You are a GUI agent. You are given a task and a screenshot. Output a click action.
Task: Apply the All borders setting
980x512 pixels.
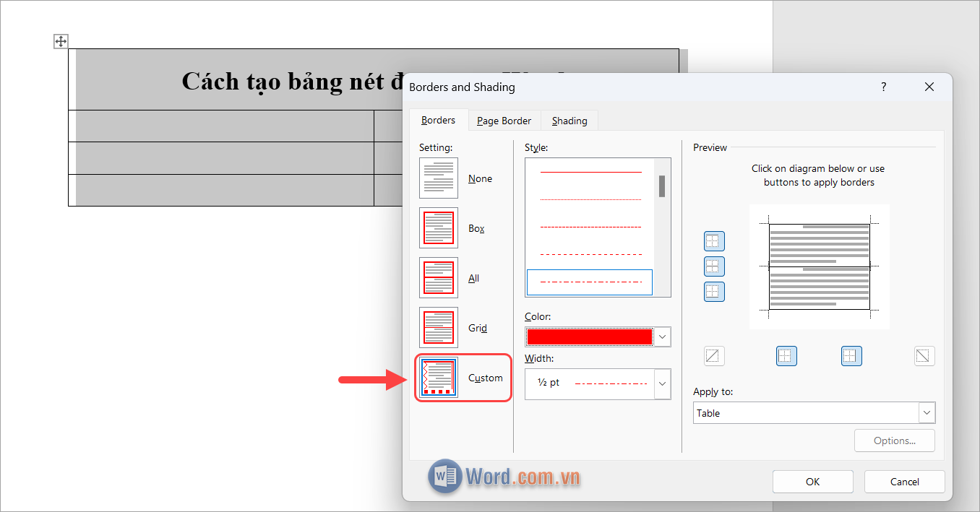pyautogui.click(x=439, y=277)
